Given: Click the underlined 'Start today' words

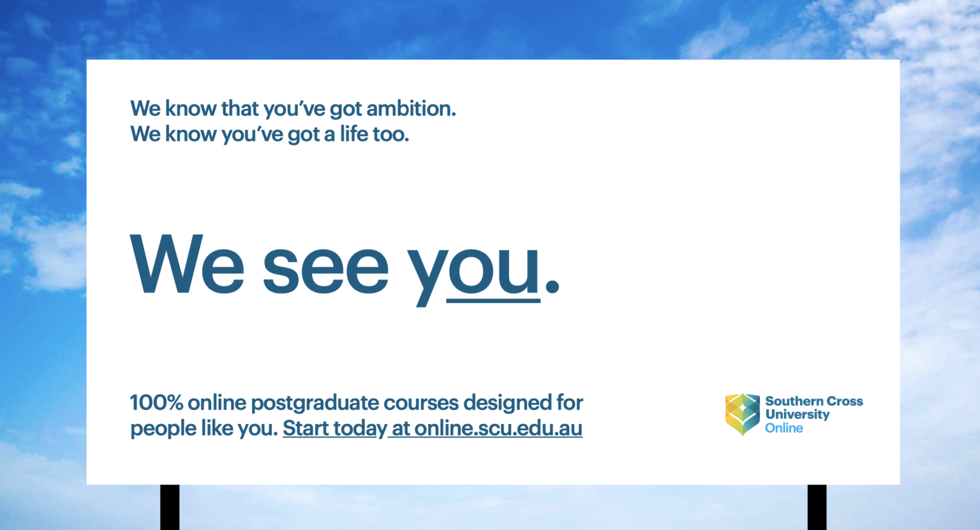Looking at the screenshot, I should pyautogui.click(x=334, y=429).
